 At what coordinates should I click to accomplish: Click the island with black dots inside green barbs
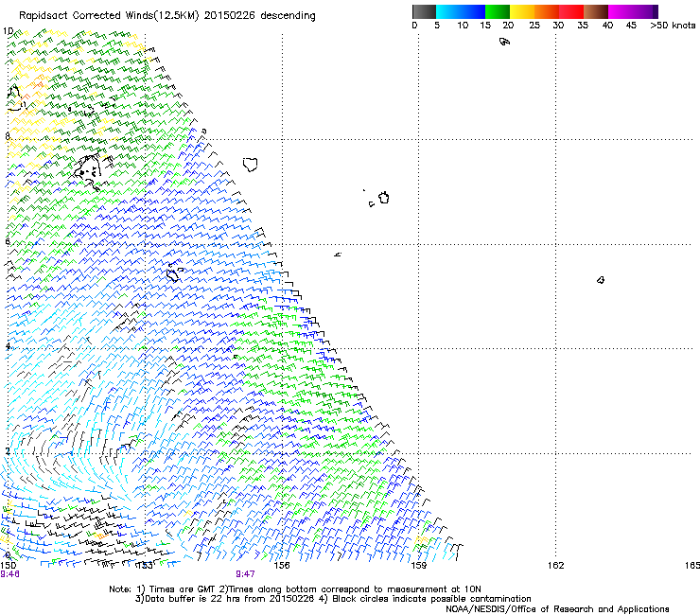click(x=88, y=169)
